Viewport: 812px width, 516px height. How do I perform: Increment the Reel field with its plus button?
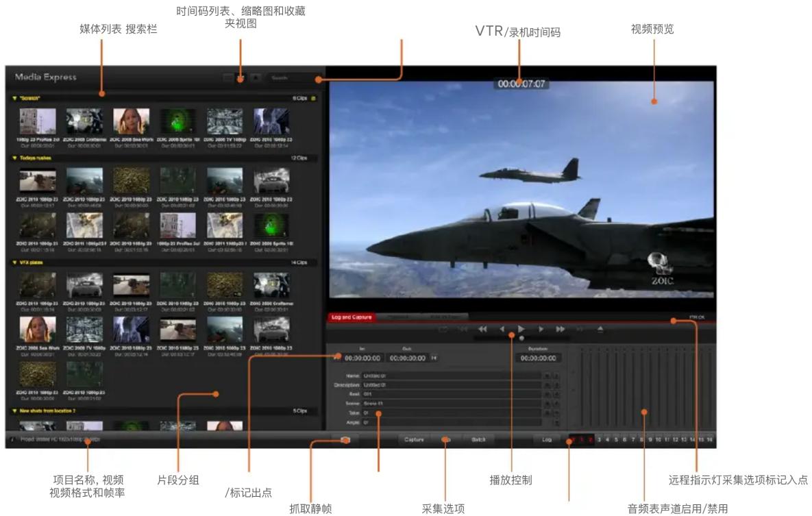coord(547,394)
